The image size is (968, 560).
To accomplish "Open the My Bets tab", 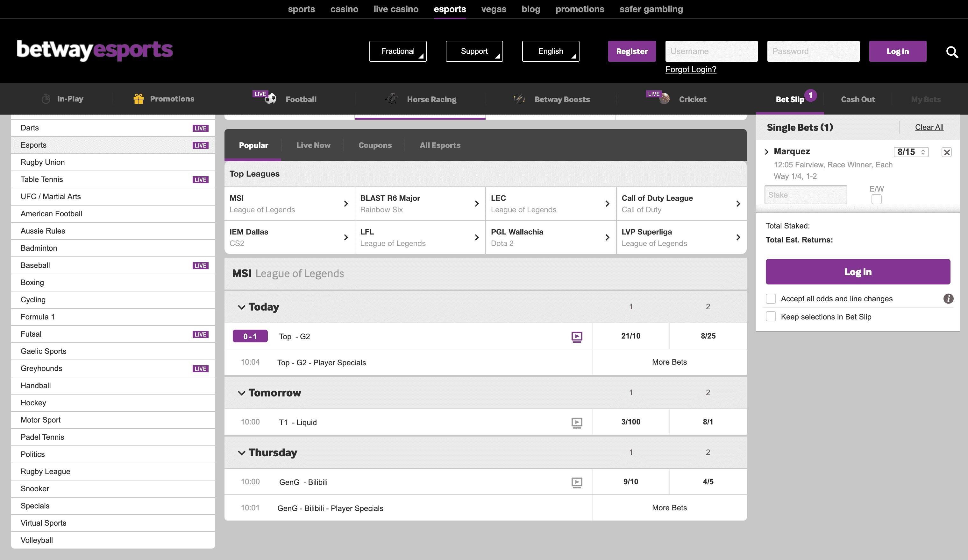I will pyautogui.click(x=926, y=99).
